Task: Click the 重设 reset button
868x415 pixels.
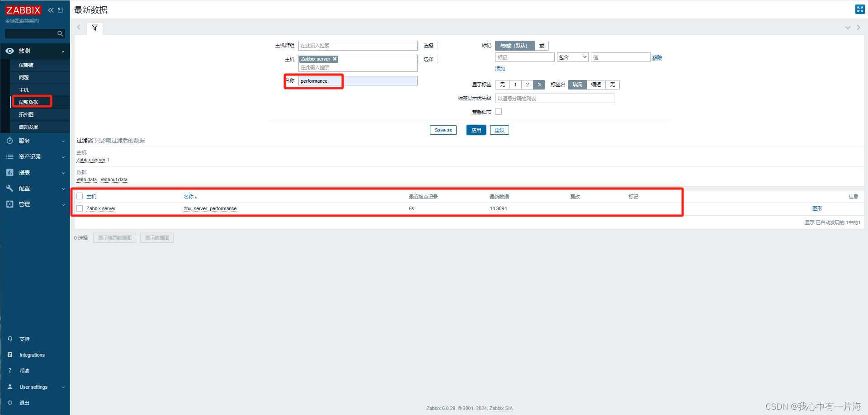Action: point(500,130)
